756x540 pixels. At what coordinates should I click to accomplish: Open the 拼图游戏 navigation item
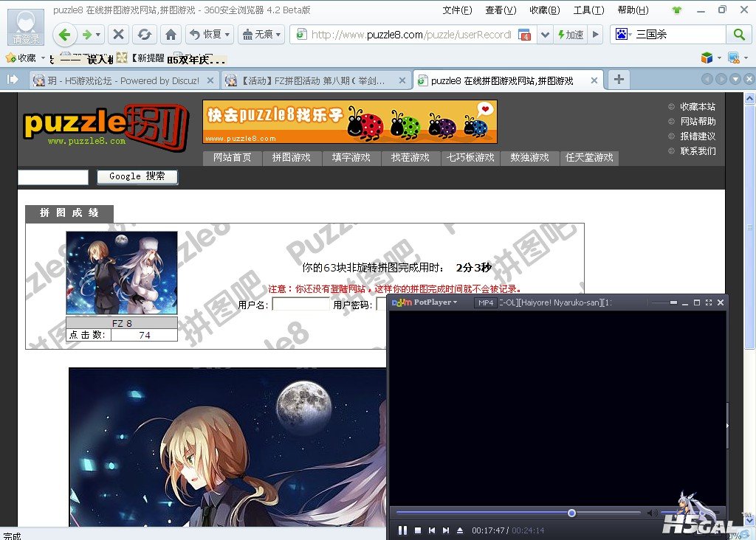pyautogui.click(x=292, y=158)
